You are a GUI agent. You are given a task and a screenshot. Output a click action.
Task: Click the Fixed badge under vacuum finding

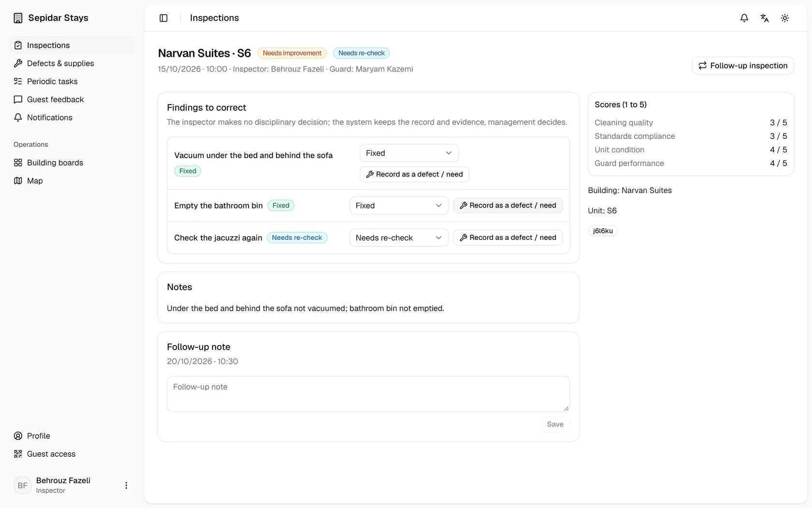point(188,171)
